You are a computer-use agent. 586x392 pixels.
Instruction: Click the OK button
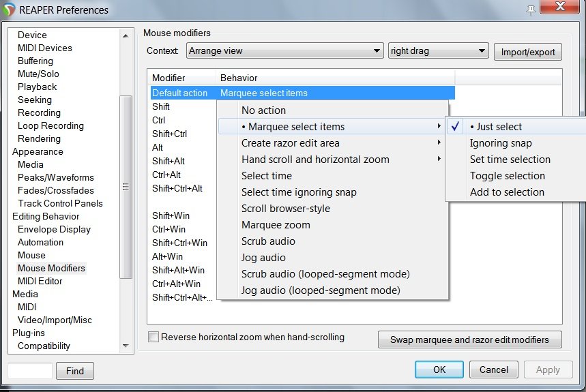[x=439, y=370]
